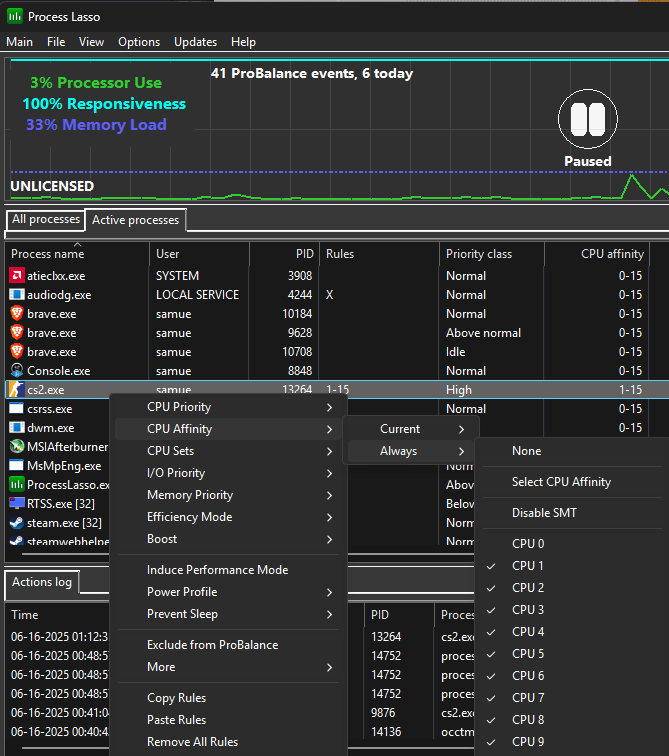Expand the Prevent Sleep submenu
Viewport: 669px width, 756px height.
(x=228, y=614)
